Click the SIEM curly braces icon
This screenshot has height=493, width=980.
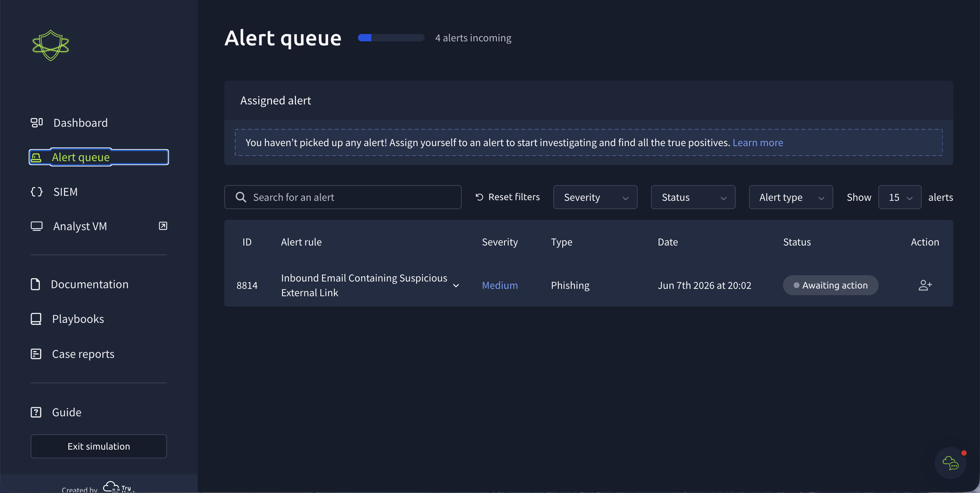(x=37, y=191)
